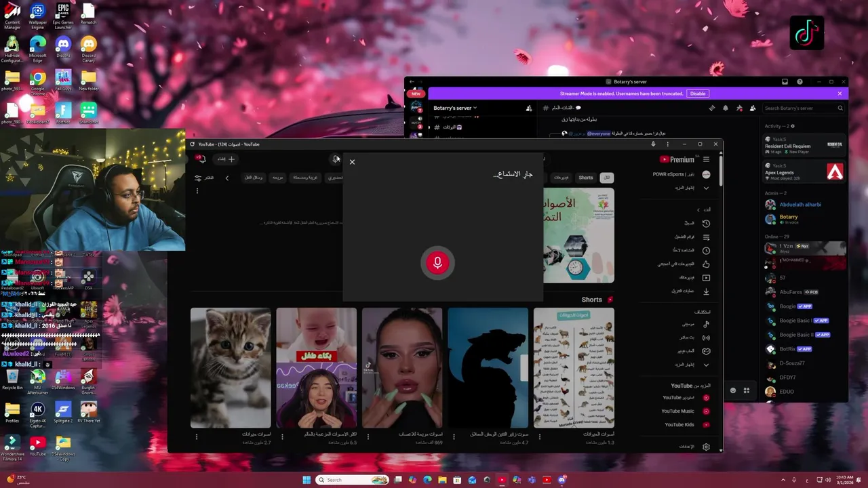Click TikTok logo at top-right of desktop
Image resolution: width=868 pixels, height=488 pixels.
click(x=807, y=33)
